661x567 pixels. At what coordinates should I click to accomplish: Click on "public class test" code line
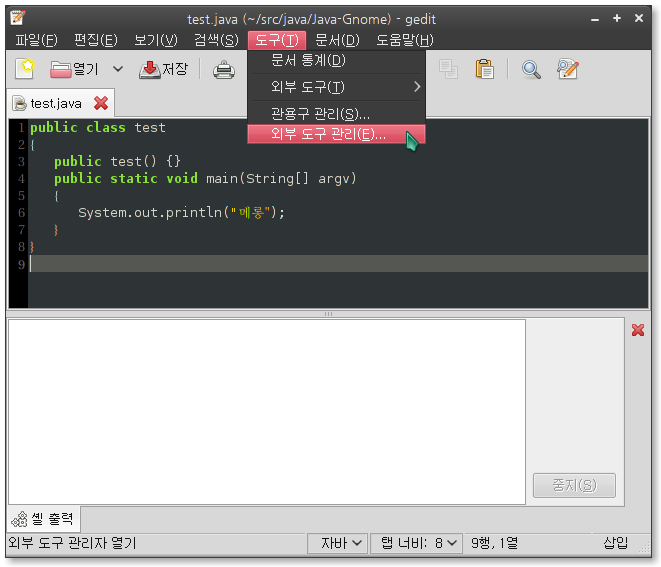98,127
